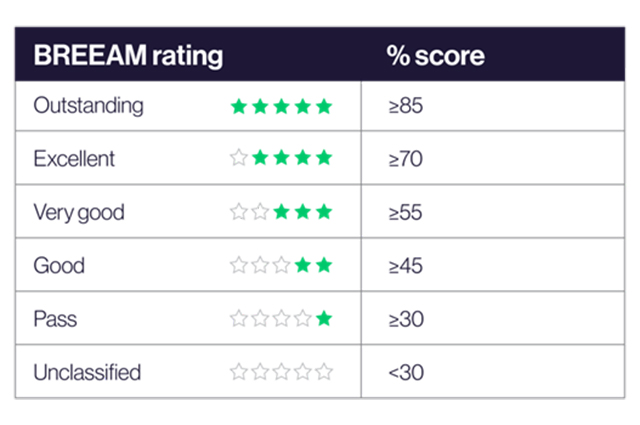Screen dimensions: 640x425
Task: Click the Very good rating label
Action: click(x=79, y=213)
